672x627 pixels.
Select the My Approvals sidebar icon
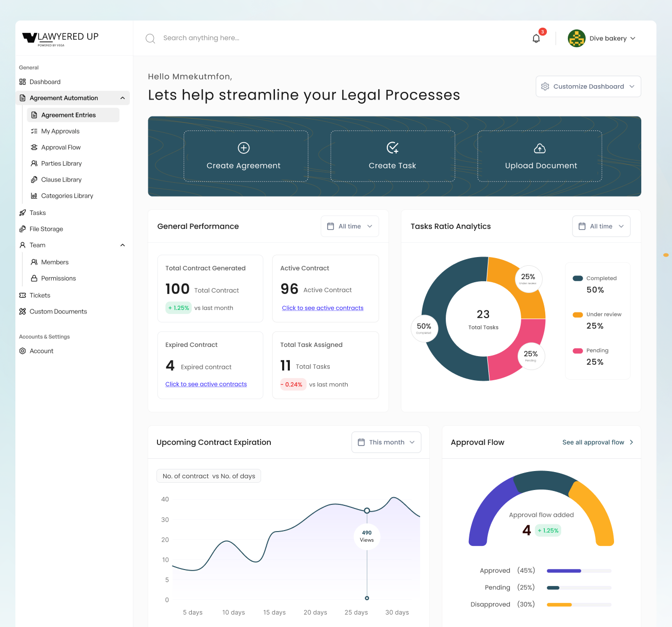[x=33, y=131]
